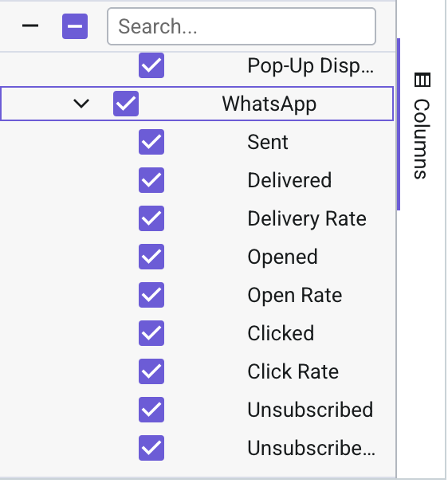Toggle the WhatsApp group checkbox
The height and width of the screenshot is (483, 448).
[x=126, y=104]
